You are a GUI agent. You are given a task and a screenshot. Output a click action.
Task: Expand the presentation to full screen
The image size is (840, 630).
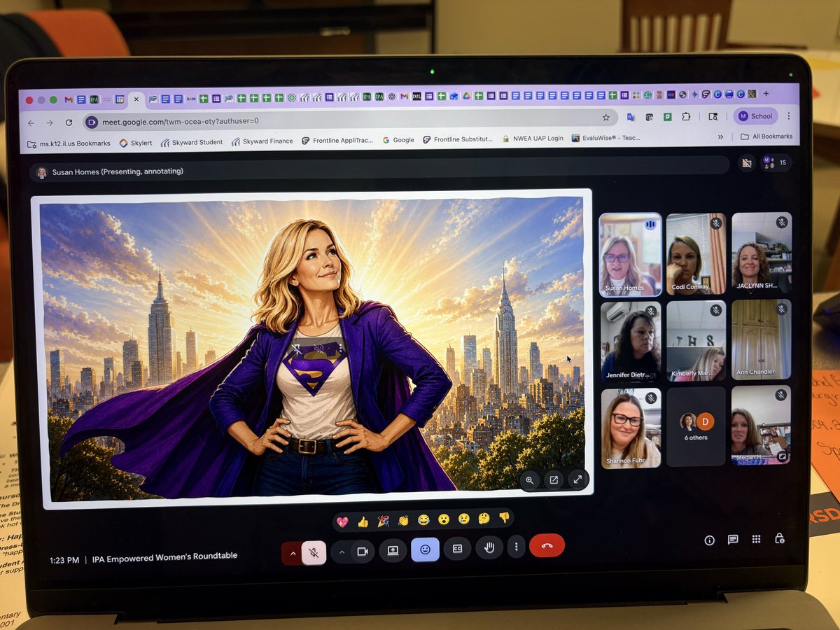tap(577, 479)
